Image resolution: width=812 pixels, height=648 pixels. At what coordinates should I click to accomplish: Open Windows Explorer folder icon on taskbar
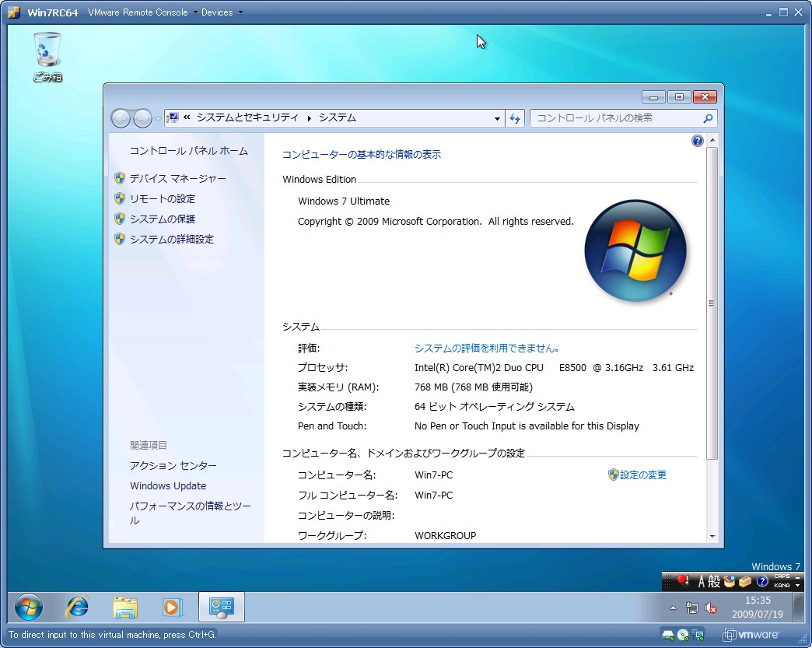tap(124, 608)
